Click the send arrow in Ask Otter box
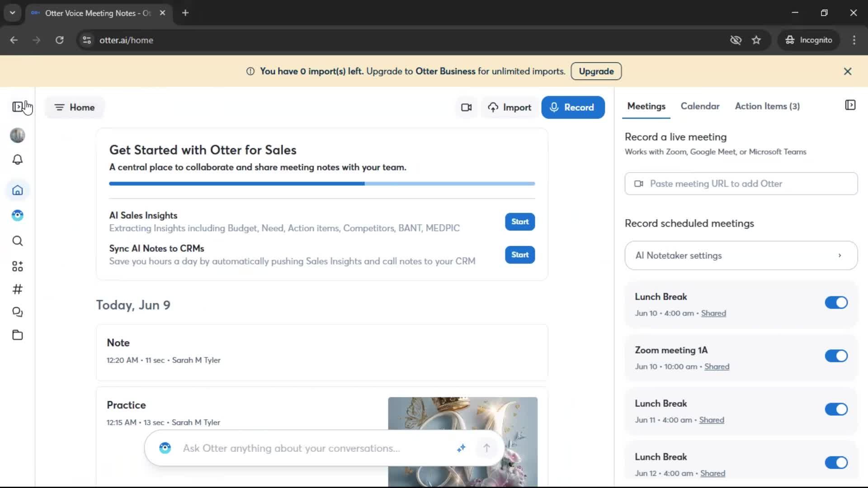The height and width of the screenshot is (488, 868). pyautogui.click(x=486, y=448)
